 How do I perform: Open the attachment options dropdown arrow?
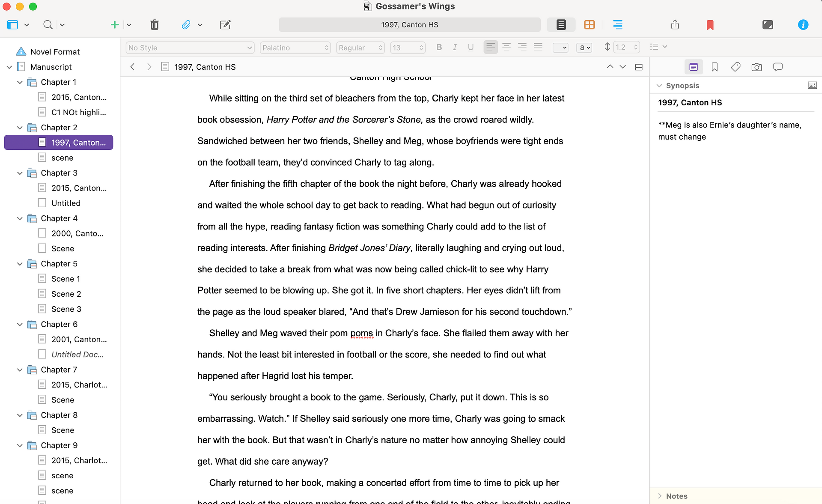coord(200,25)
